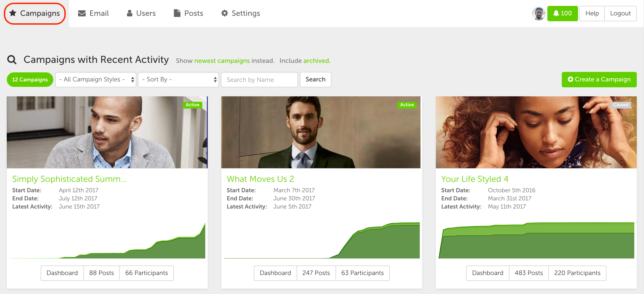Image resolution: width=644 pixels, height=294 pixels.
Task: Follow the newest campaigns link
Action: [x=222, y=61]
